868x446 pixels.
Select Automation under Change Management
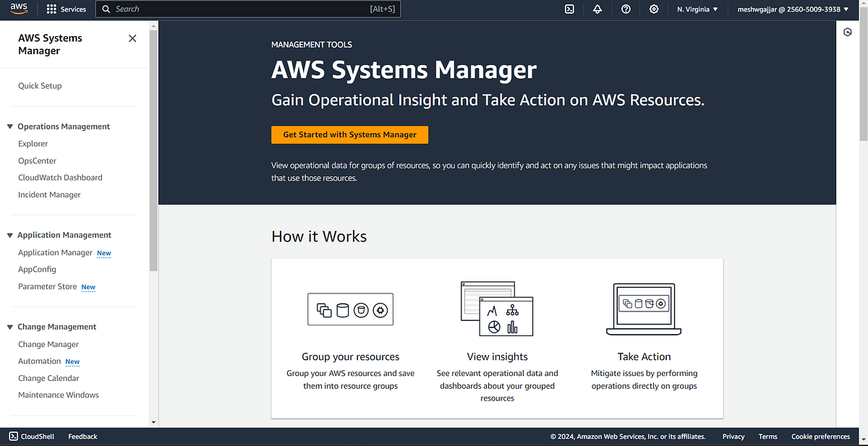(x=39, y=361)
